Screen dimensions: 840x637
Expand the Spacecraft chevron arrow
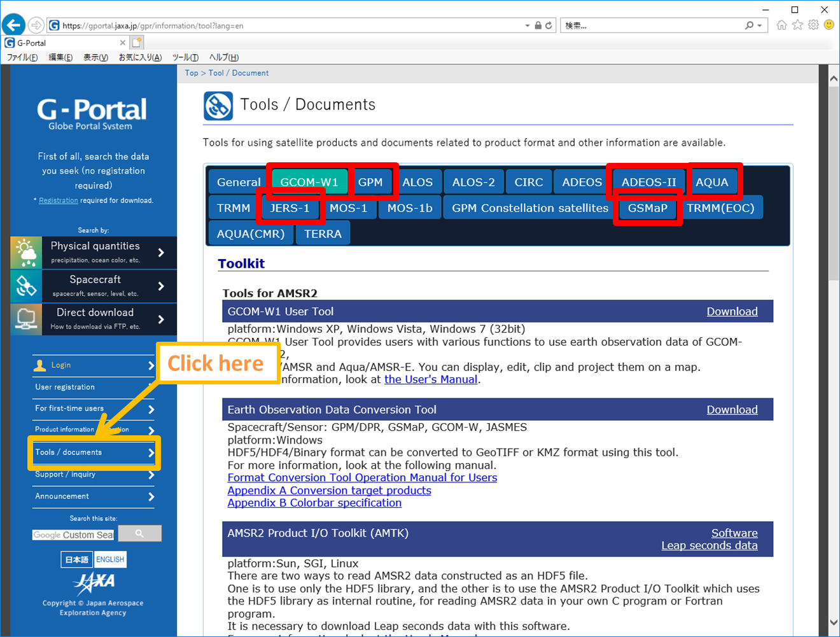point(161,286)
